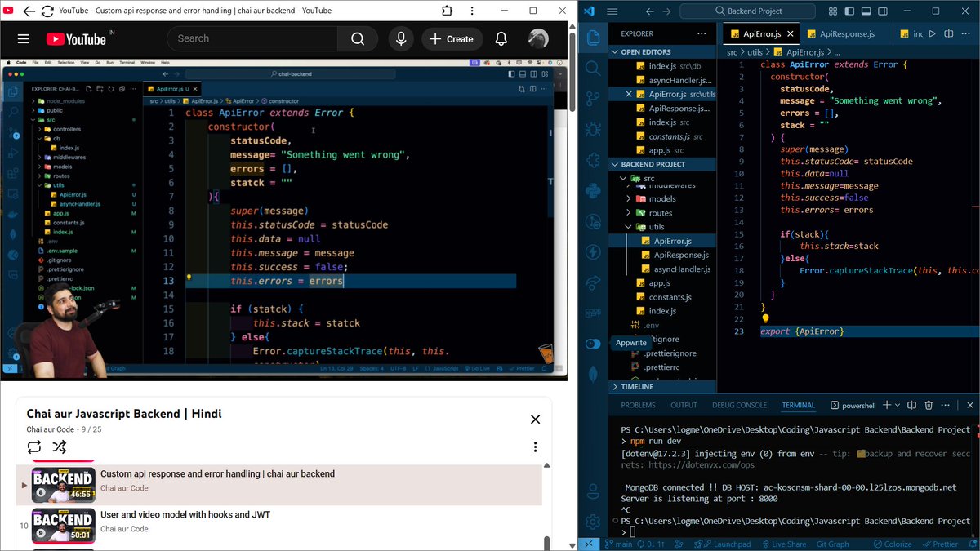The width and height of the screenshot is (980, 551).
Task: Split the terminal using split icon
Action: click(911, 405)
